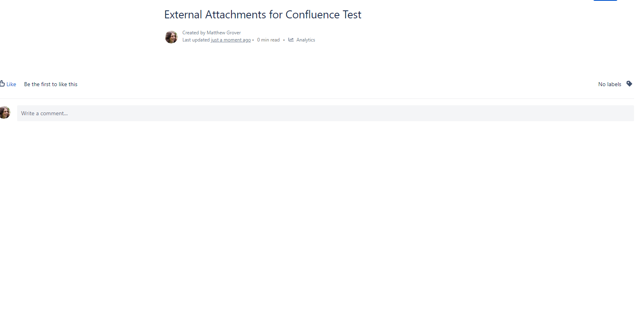Image resolution: width=644 pixels, height=317 pixels.
Task: Click the Last updated label text
Action: 196,40
